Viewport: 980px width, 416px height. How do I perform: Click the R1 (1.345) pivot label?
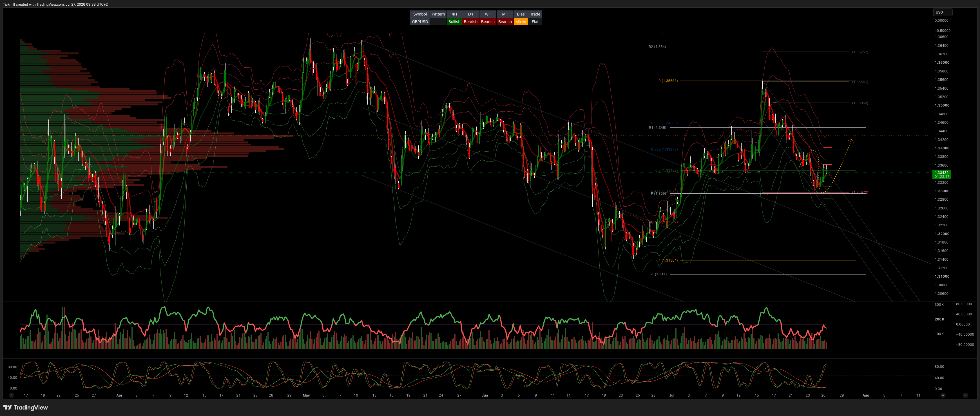[x=657, y=128]
